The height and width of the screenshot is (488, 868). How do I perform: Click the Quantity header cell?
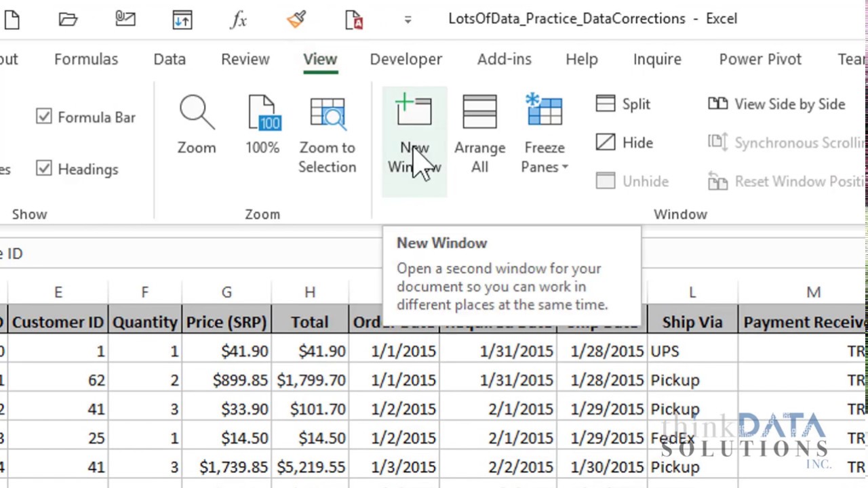coord(144,322)
